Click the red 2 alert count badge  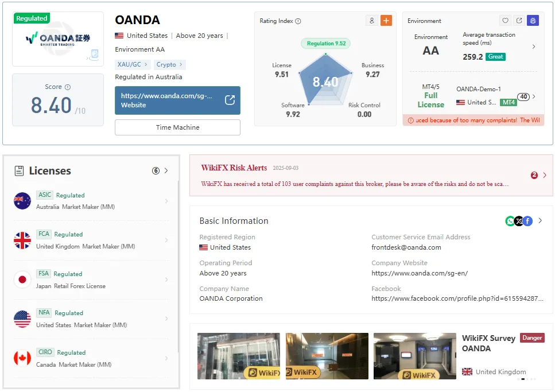pos(534,175)
